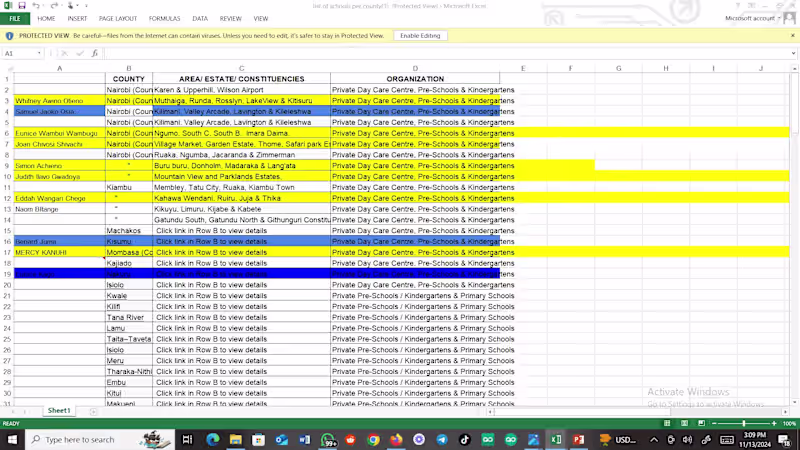Click the zoom slider in status bar
The width and height of the screenshot is (800, 450).
coord(745,424)
